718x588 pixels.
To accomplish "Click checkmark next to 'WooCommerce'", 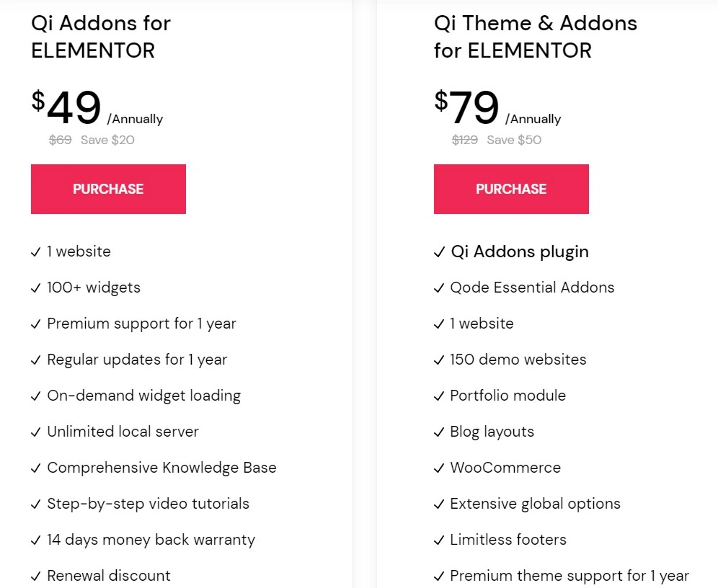I will [x=439, y=468].
